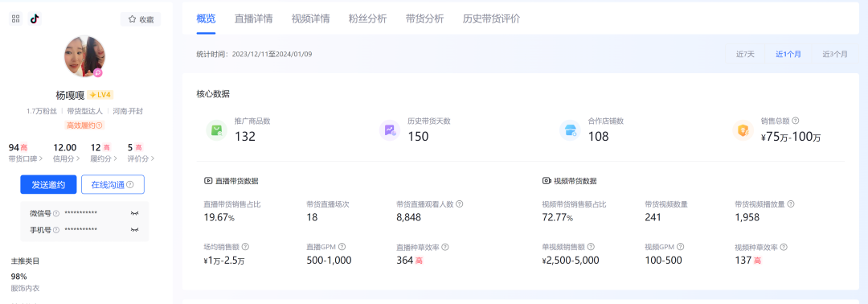The image size is (868, 304).
Task: Switch to the 概览 tab
Action: click(x=206, y=18)
